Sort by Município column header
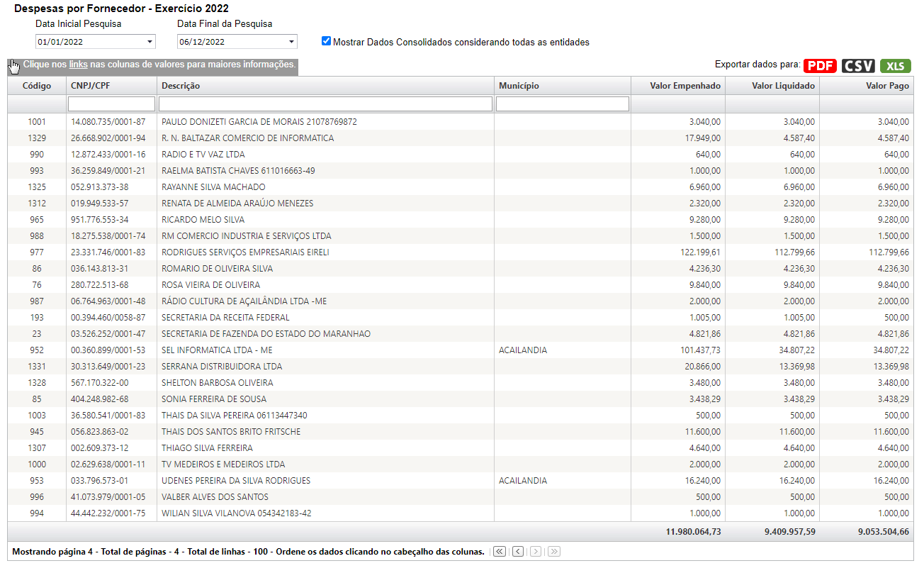The image size is (924, 573). click(563, 86)
